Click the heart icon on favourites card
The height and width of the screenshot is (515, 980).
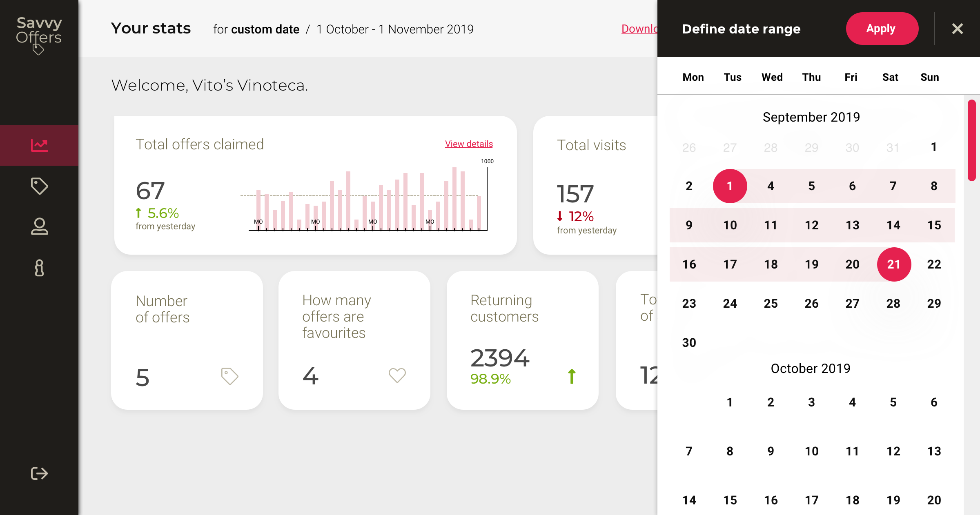pyautogui.click(x=397, y=375)
